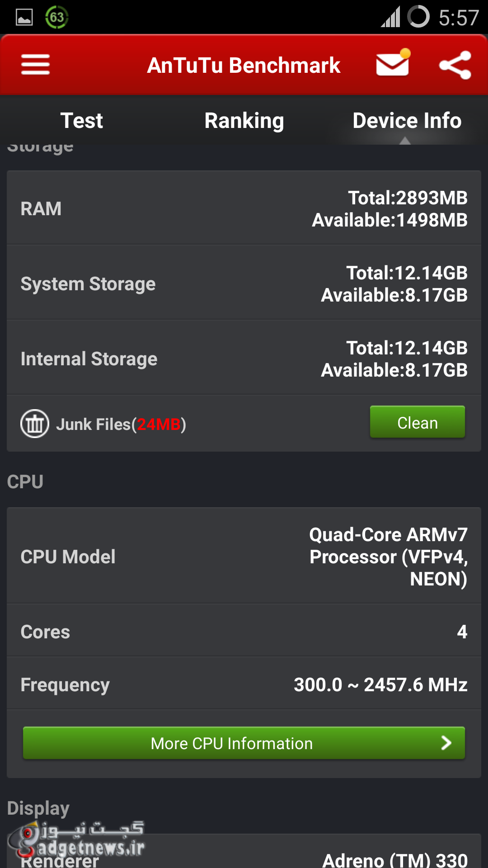Open More CPU Information
The width and height of the screenshot is (488, 868).
click(231, 743)
